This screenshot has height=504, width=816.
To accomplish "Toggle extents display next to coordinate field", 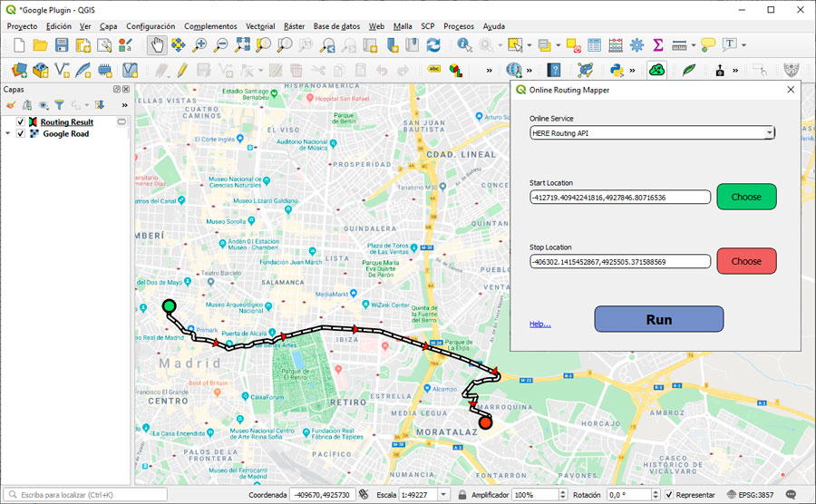I will [x=364, y=495].
